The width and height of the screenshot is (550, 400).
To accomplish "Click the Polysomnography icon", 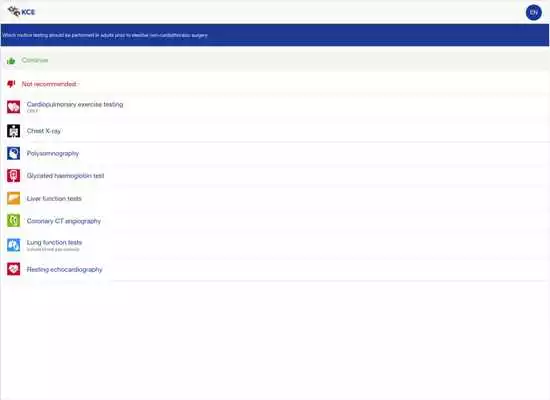I will 14,153.
